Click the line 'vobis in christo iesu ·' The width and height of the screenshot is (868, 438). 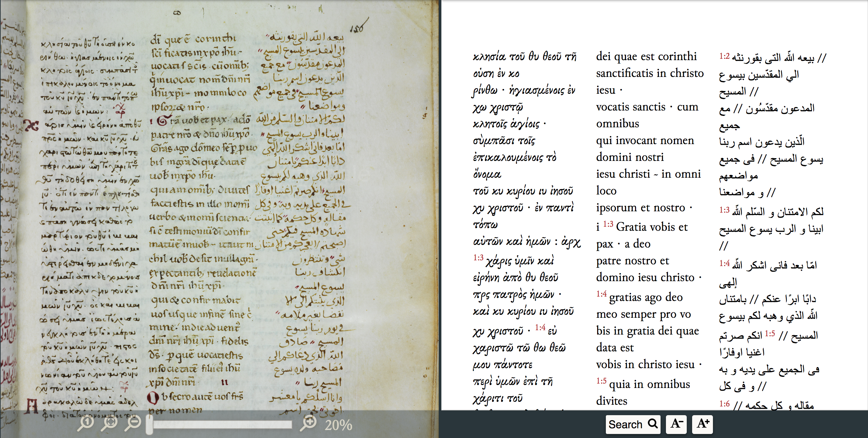coord(649,364)
